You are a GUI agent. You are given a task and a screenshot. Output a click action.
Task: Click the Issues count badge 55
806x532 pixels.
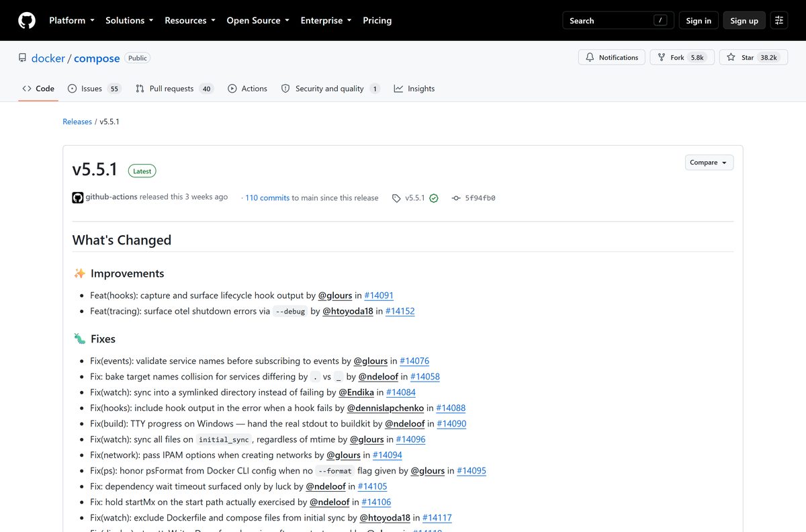(114, 89)
